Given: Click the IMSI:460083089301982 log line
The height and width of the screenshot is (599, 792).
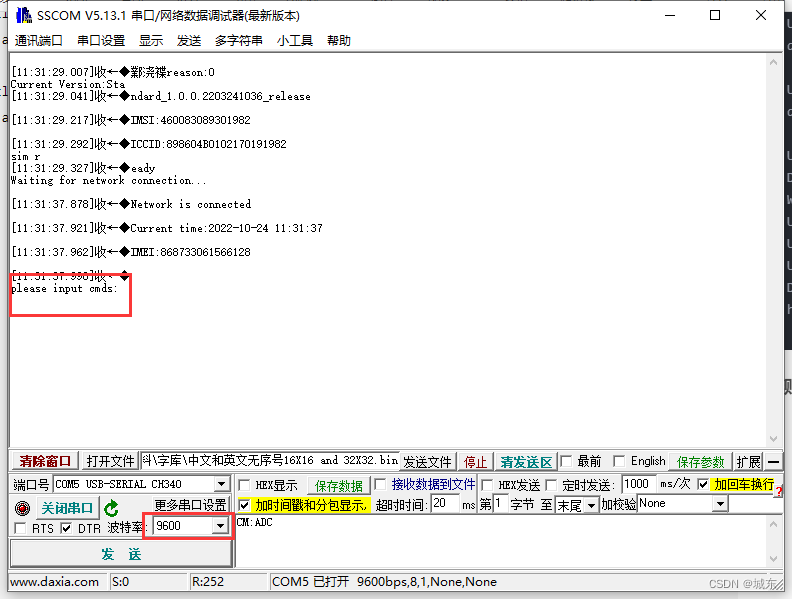Looking at the screenshot, I should point(131,120).
